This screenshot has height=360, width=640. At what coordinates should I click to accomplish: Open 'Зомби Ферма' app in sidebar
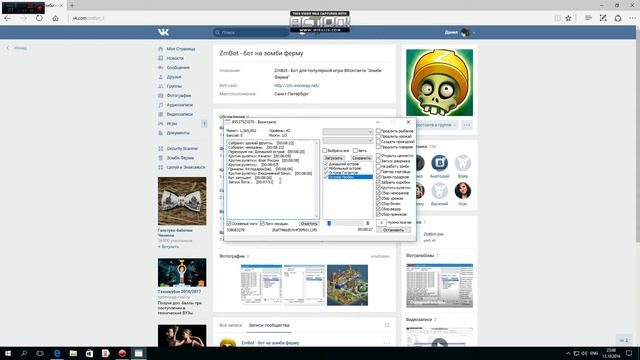pyautogui.click(x=180, y=158)
